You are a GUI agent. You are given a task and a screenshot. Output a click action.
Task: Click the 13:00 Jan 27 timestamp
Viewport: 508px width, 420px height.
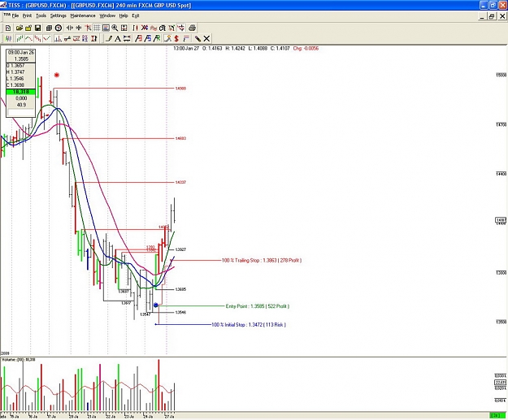click(x=186, y=48)
